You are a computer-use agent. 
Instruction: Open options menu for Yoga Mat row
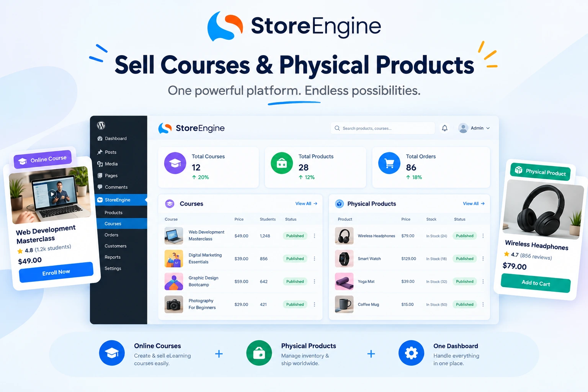pos(483,281)
